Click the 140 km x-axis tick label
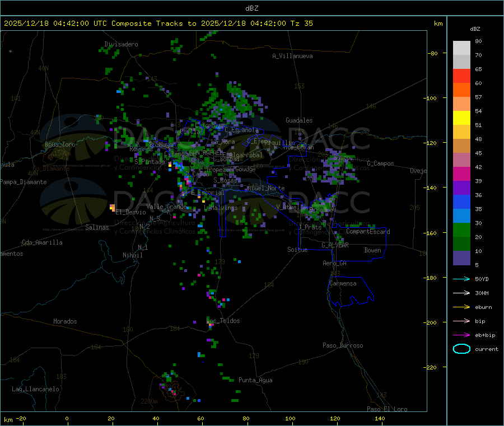The height and width of the screenshot is (426, 504). coord(380,418)
